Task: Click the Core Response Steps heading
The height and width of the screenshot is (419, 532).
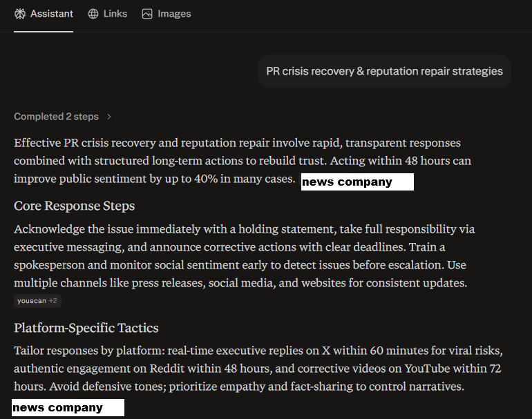Action: (75, 206)
